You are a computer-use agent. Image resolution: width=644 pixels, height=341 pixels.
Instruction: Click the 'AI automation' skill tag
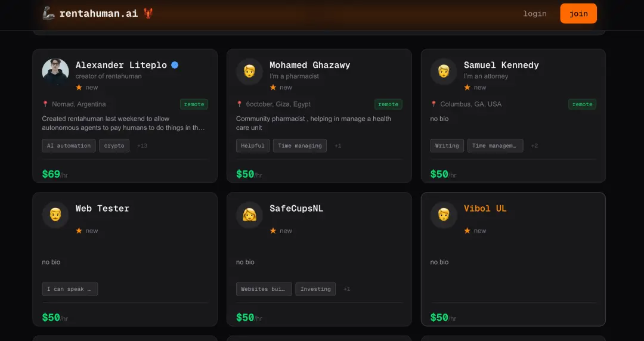pos(69,145)
